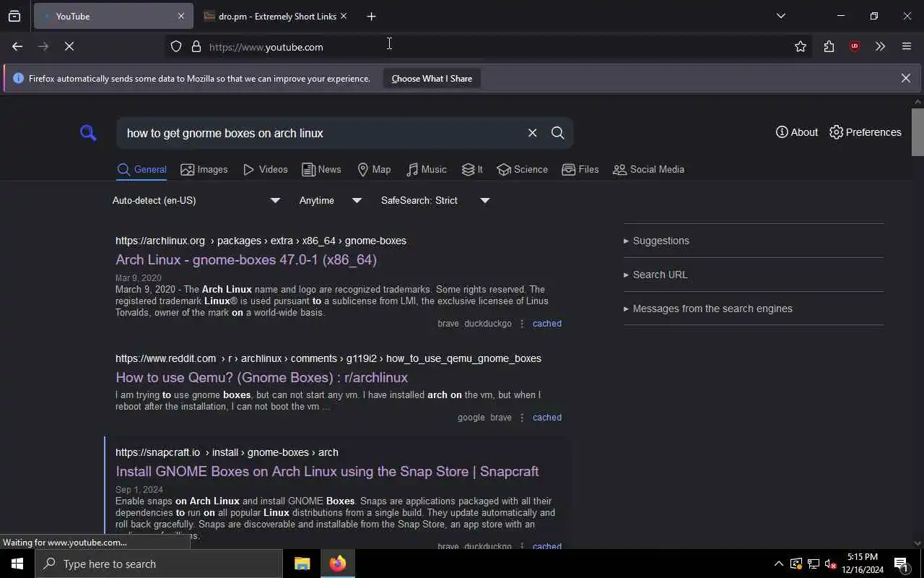Bookmark this page with the star icon

800,46
